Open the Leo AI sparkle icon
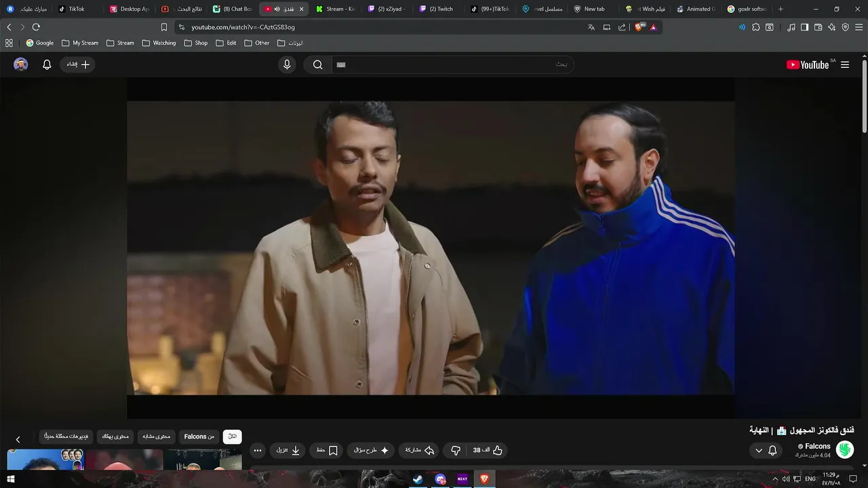This screenshot has width=868, height=488. 831,27
